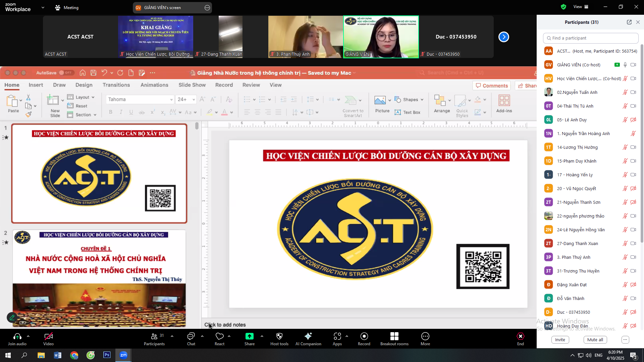Unmute 02.Nguyễn Tuấn Anh's microphone
The height and width of the screenshot is (362, 644).
625,93
